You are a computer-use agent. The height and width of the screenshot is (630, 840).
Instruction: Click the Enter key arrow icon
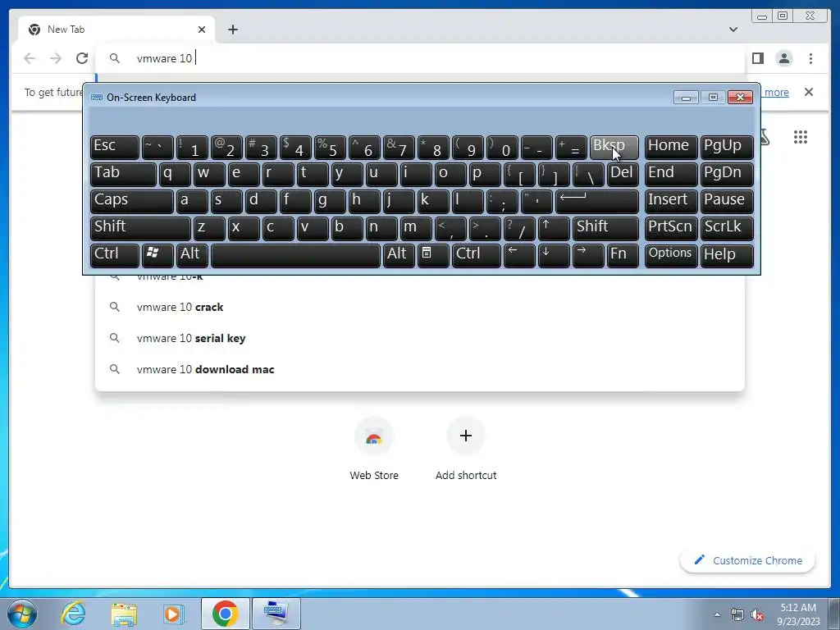pyautogui.click(x=597, y=201)
